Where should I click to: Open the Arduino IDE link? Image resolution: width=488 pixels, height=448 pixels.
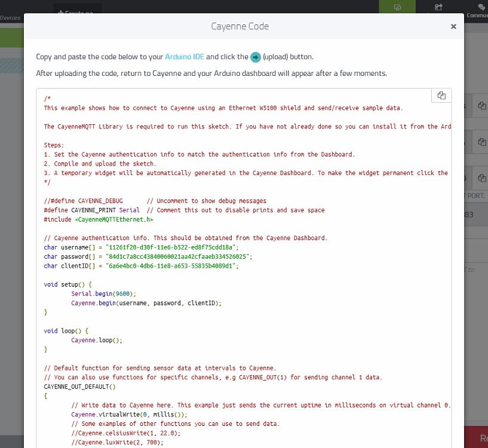(185, 57)
